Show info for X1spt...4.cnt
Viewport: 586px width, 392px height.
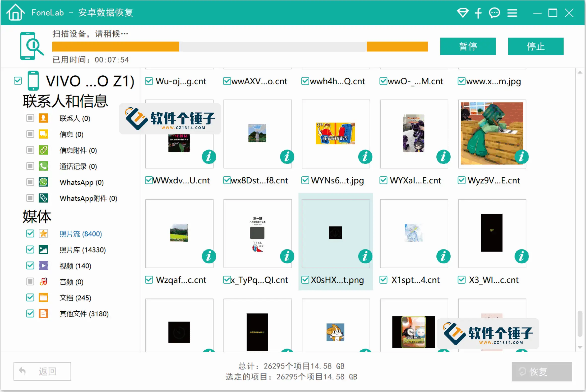(444, 256)
